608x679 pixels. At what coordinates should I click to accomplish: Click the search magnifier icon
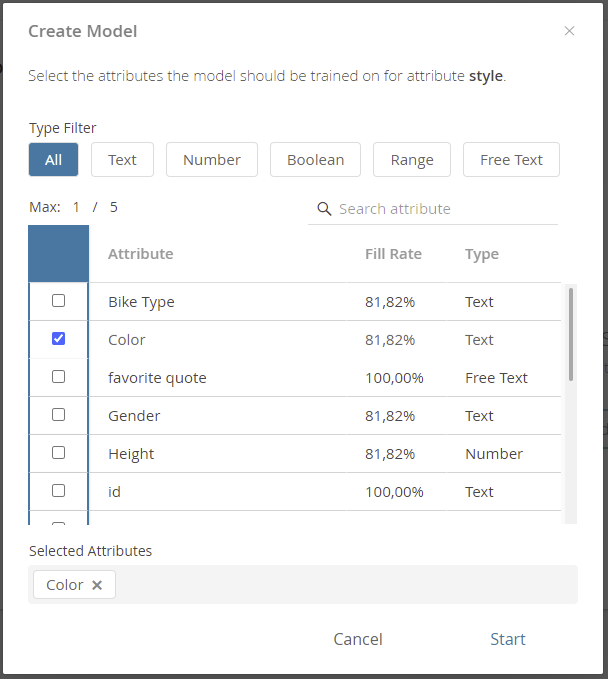point(324,209)
